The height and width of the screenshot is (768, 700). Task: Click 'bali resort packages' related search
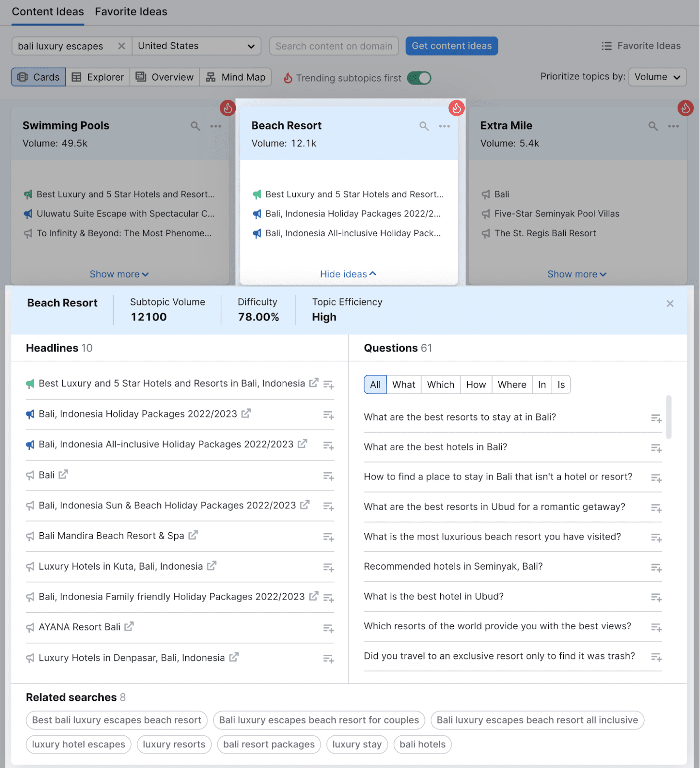(x=269, y=744)
